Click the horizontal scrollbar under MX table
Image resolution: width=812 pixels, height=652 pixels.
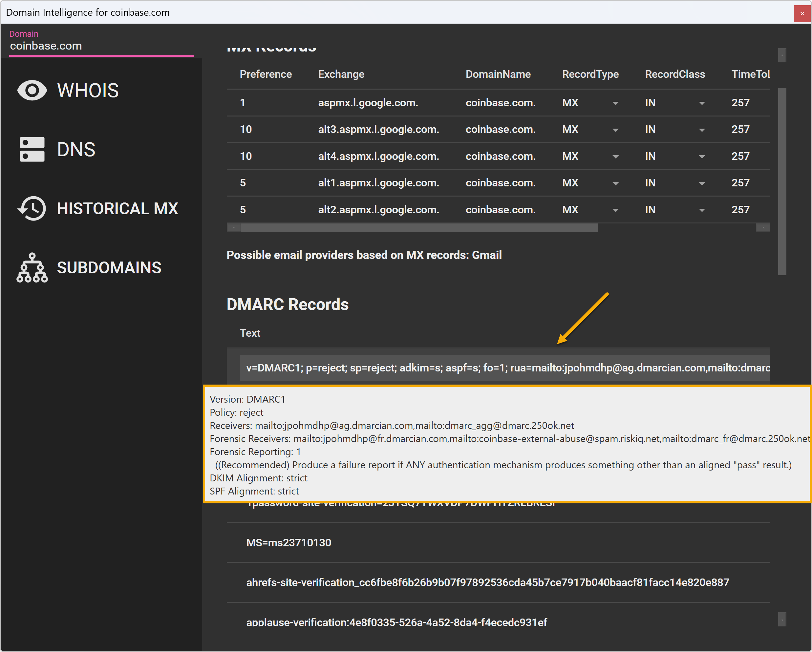[x=419, y=227]
